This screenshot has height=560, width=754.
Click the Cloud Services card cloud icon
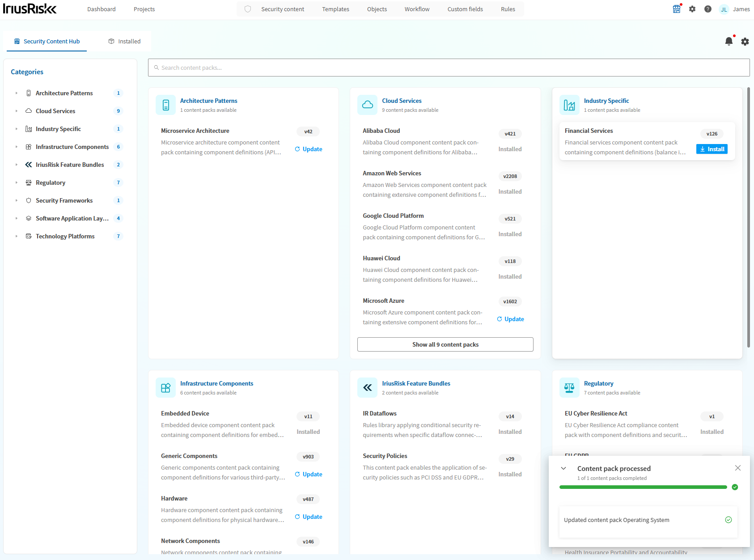pyautogui.click(x=368, y=105)
